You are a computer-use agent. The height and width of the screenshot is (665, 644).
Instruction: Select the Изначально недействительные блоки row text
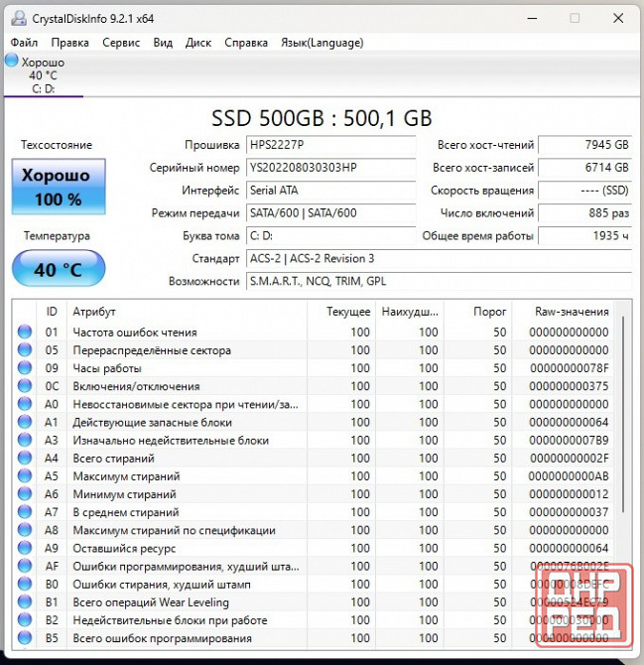pos(171,441)
